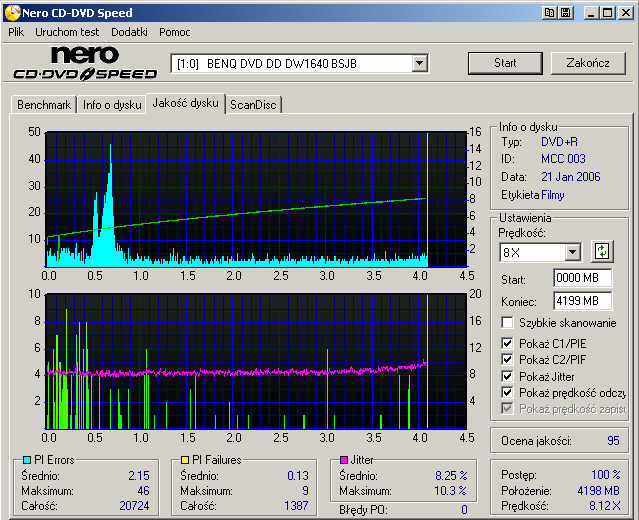Click PI Failures total 1387
This screenshot has width=639, height=520.
click(296, 505)
